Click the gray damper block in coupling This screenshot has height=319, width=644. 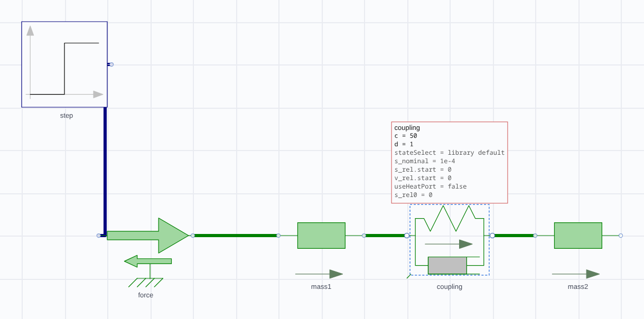click(x=447, y=266)
